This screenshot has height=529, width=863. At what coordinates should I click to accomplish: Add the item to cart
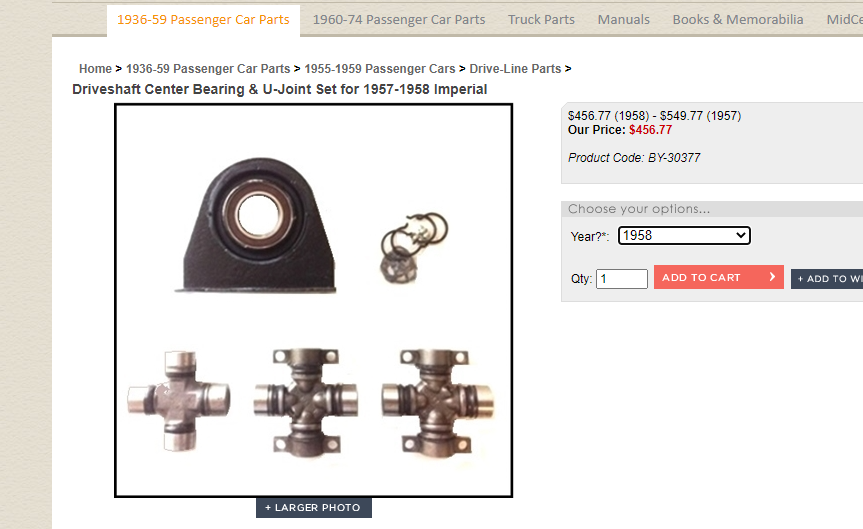[x=718, y=277]
